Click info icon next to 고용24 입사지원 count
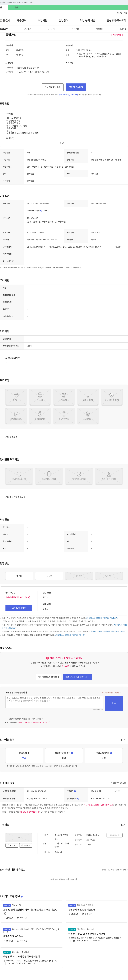 (x=111, y=753)
